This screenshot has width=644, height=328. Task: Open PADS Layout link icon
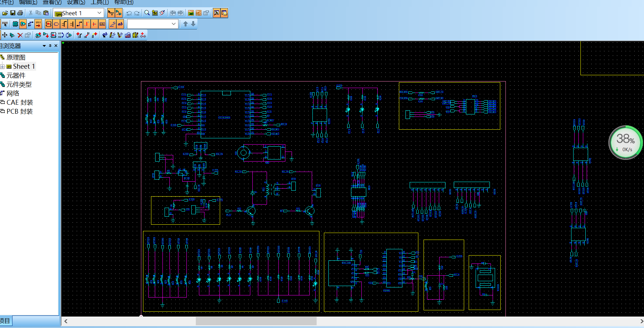(191, 13)
